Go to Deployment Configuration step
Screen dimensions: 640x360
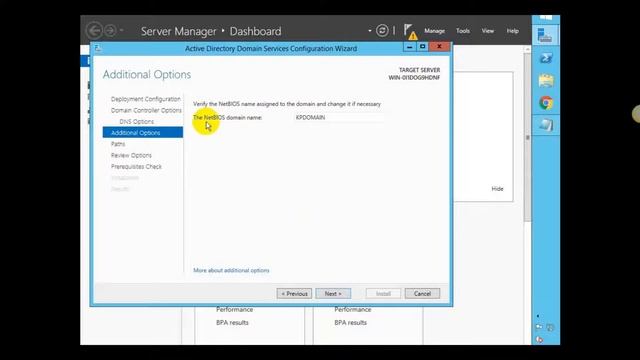145,99
